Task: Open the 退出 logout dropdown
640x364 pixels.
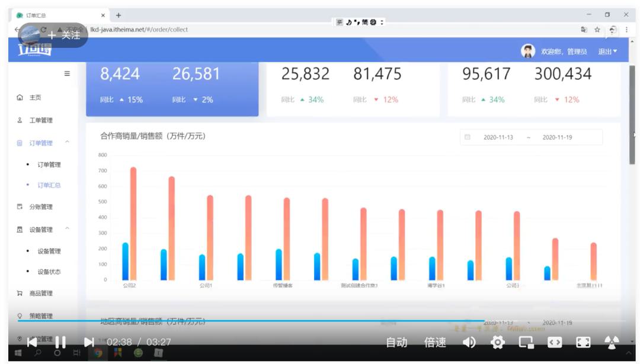Action: point(607,51)
